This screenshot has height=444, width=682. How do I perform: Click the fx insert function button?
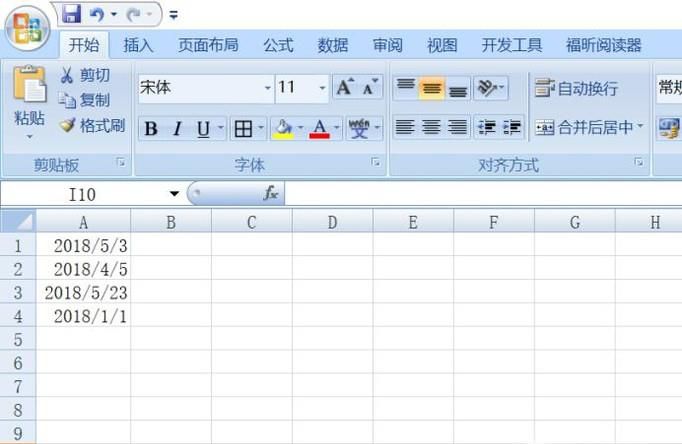(x=271, y=193)
